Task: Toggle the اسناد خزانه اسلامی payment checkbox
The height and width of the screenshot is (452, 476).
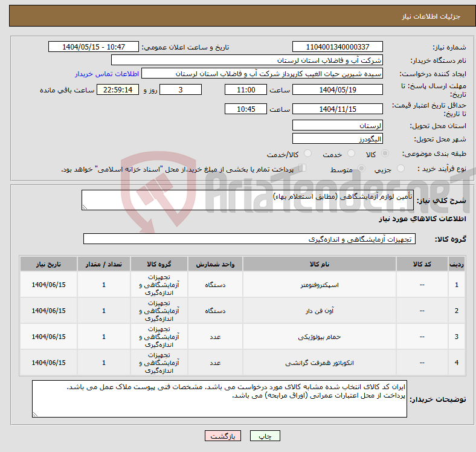Action: coord(303,168)
